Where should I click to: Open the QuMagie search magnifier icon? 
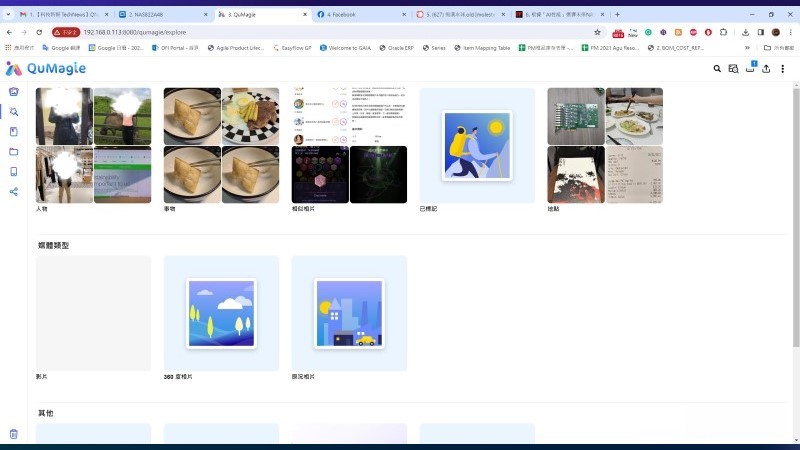coord(717,69)
